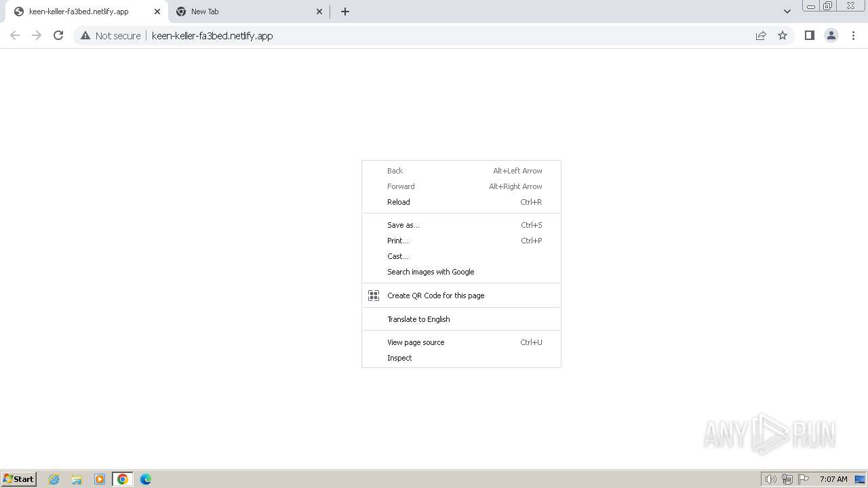The width and height of the screenshot is (868, 488).
Task: Expand the tab search dropdown arrow
Action: (x=787, y=12)
